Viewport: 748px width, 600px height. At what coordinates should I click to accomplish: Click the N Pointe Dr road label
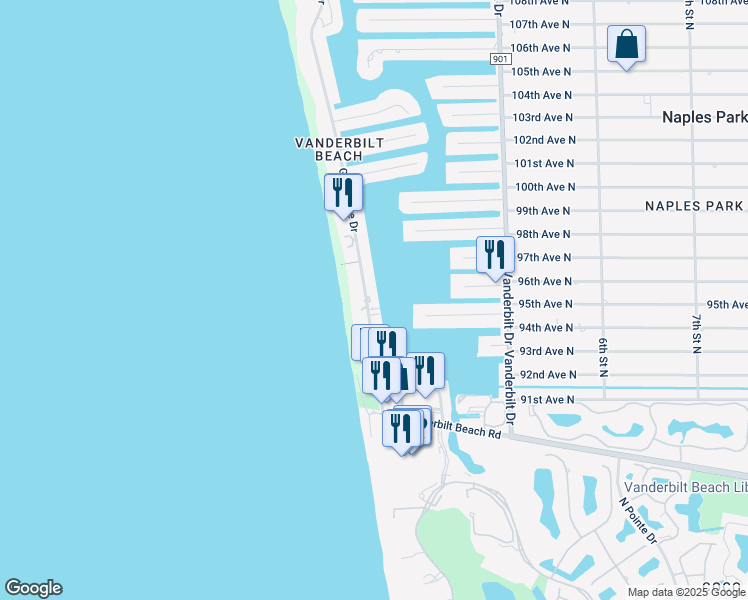coord(638,520)
